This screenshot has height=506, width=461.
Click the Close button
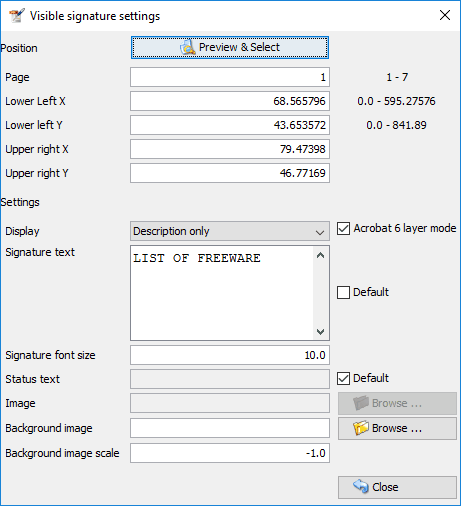point(397,487)
